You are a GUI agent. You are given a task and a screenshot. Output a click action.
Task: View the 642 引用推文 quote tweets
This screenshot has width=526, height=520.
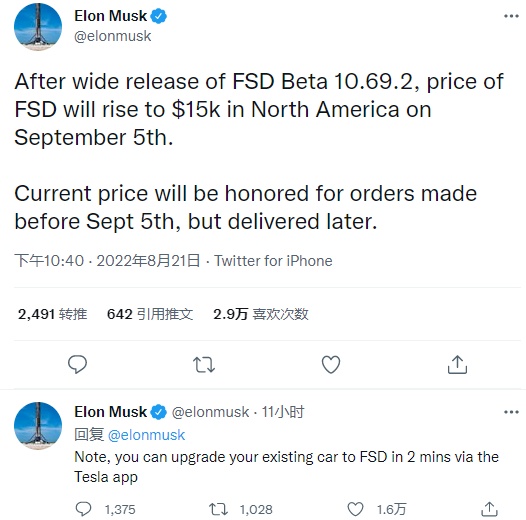point(150,314)
